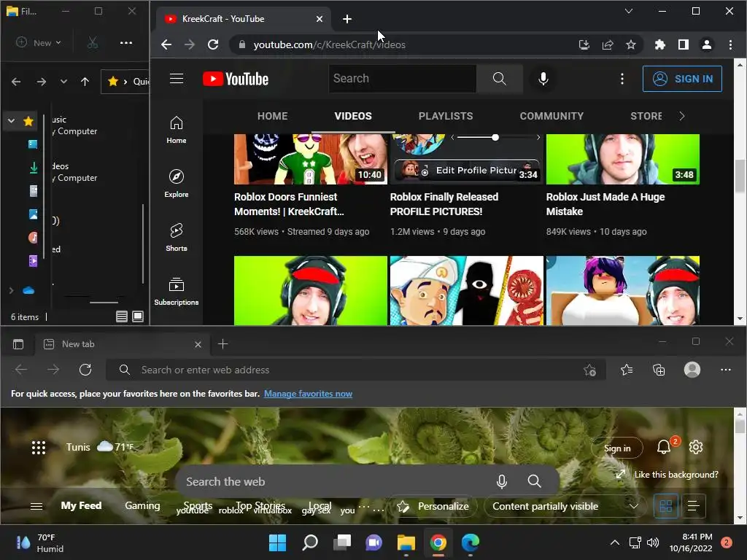Select the VIDEOS channel tab
The image size is (747, 560).
click(x=353, y=116)
